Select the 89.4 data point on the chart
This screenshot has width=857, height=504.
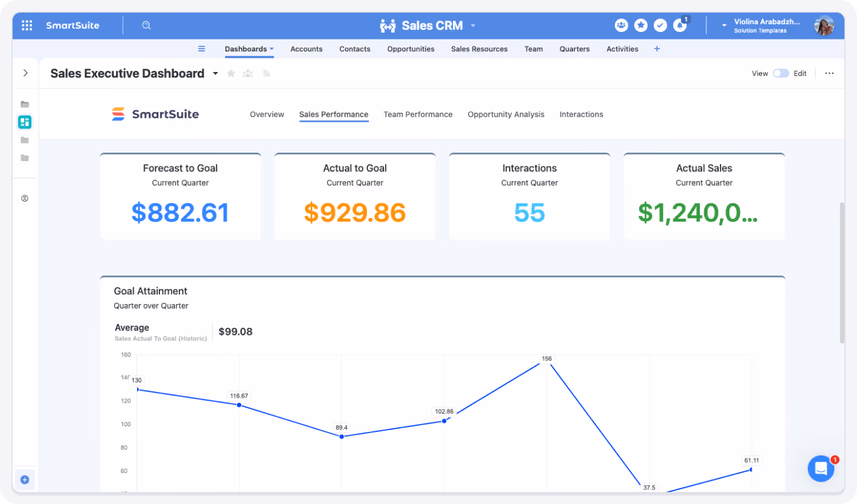[342, 437]
